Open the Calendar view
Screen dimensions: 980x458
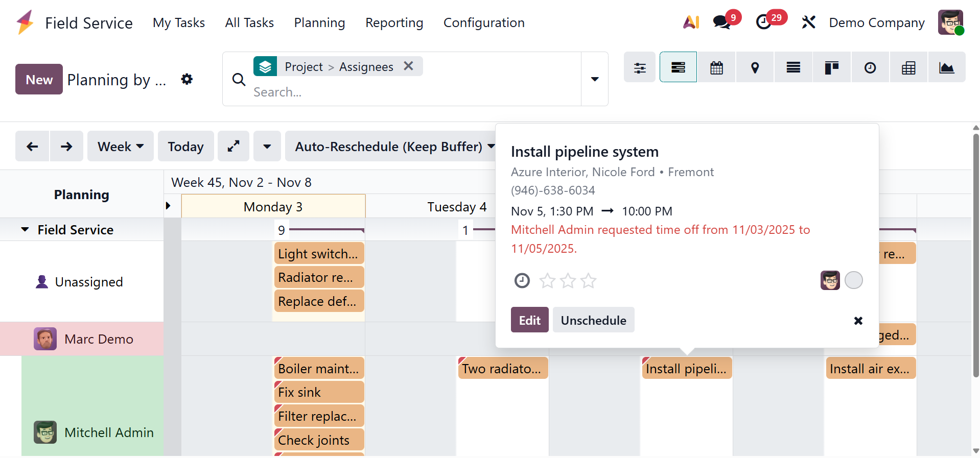pyautogui.click(x=716, y=67)
